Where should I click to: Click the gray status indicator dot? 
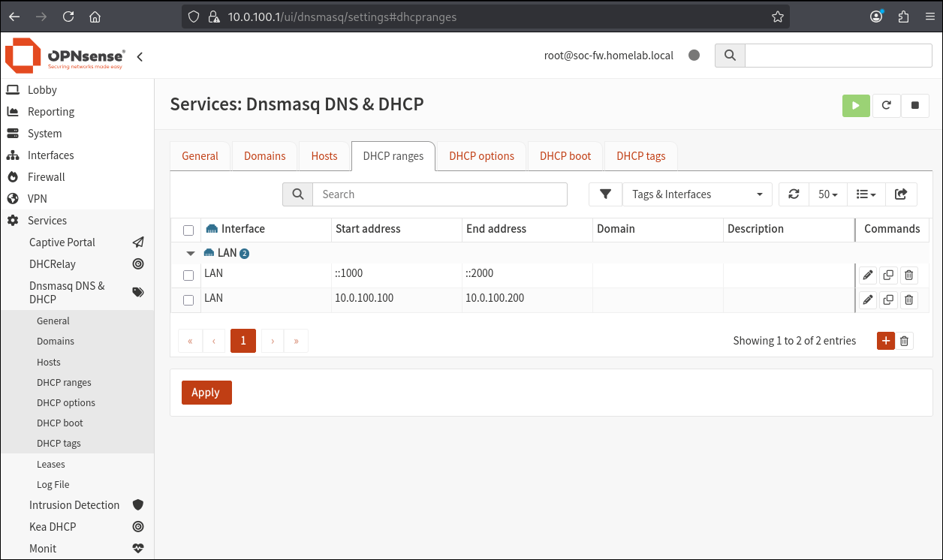[x=694, y=56]
